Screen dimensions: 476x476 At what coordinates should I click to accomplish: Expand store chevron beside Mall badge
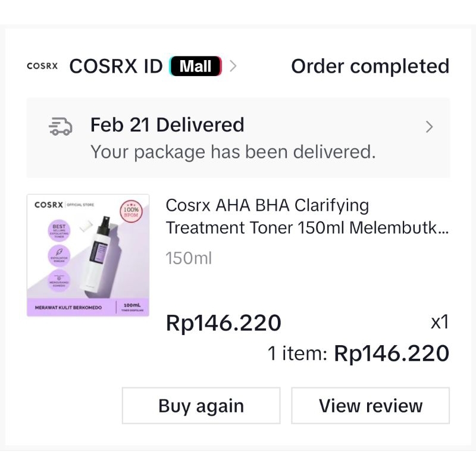233,66
